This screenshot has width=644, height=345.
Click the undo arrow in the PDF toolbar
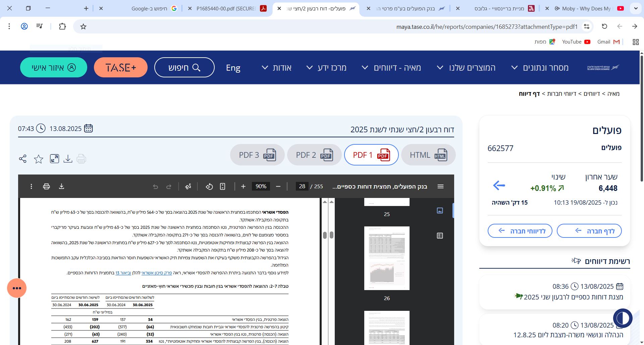155,186
